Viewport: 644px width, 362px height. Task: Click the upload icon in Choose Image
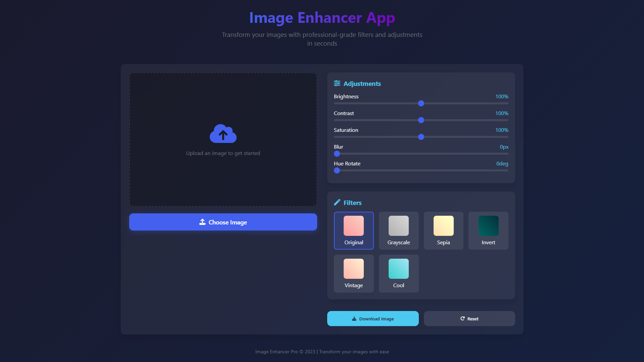[x=202, y=222]
